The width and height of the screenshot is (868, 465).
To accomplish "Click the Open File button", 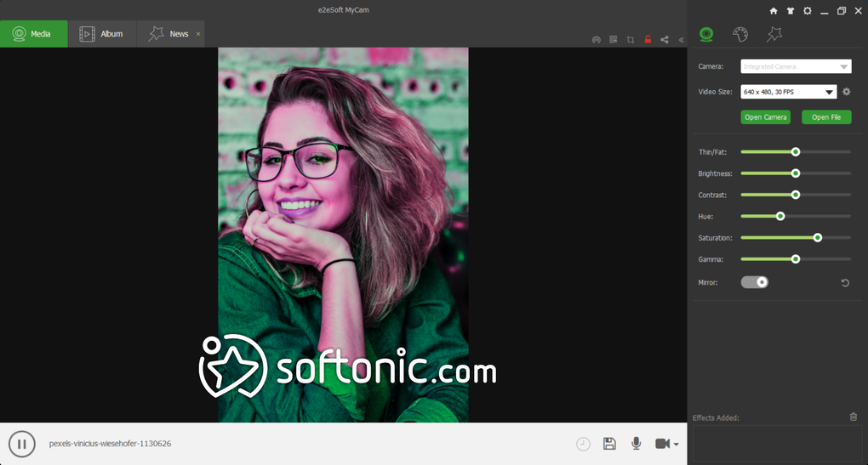I will [826, 117].
